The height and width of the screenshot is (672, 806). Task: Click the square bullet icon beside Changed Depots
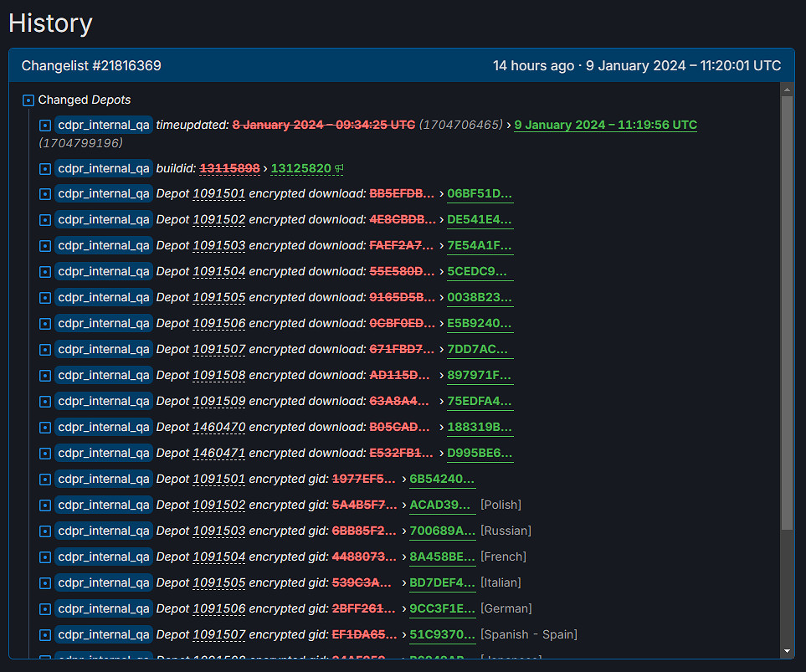click(28, 100)
